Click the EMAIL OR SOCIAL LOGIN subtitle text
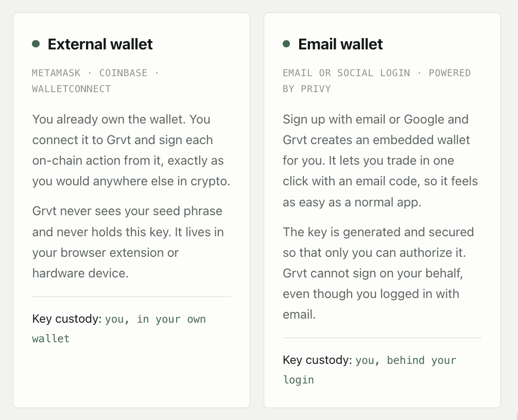Viewport: 518px width, 420px height. (346, 73)
